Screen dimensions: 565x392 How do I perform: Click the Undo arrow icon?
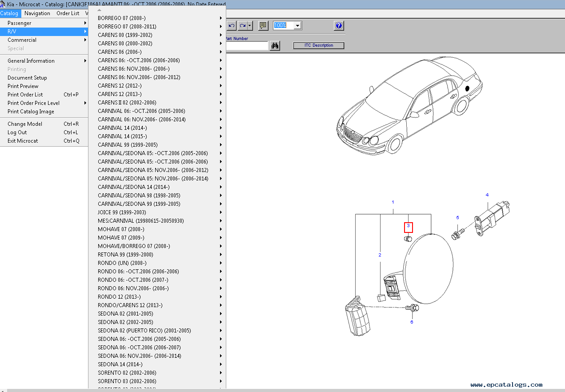pos(231,25)
